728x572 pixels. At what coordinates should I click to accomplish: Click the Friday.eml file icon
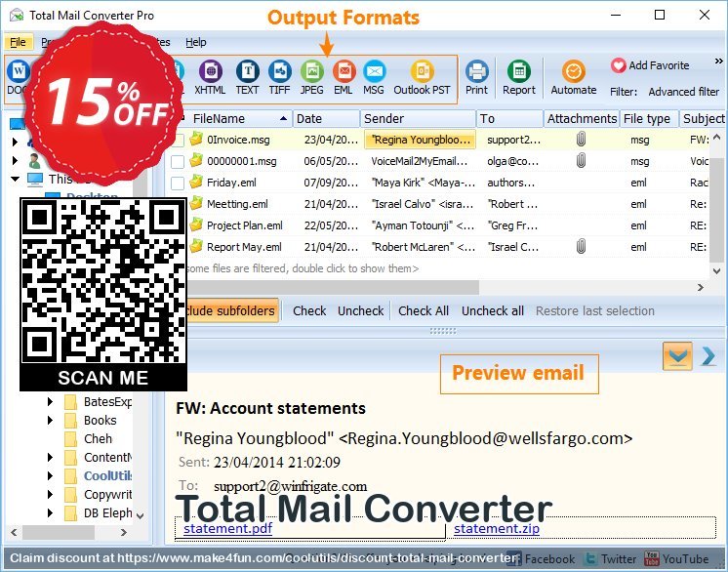[196, 182]
